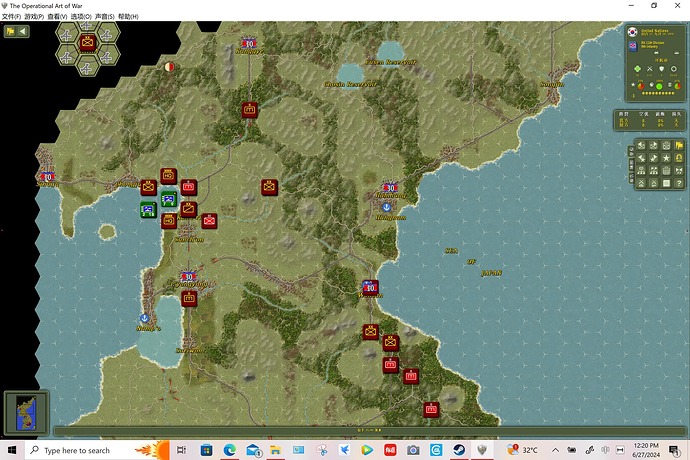Viewport: 690px width, 460px height.
Task: Click the Sinuiju objective flag marked 30
Action: 48,177
